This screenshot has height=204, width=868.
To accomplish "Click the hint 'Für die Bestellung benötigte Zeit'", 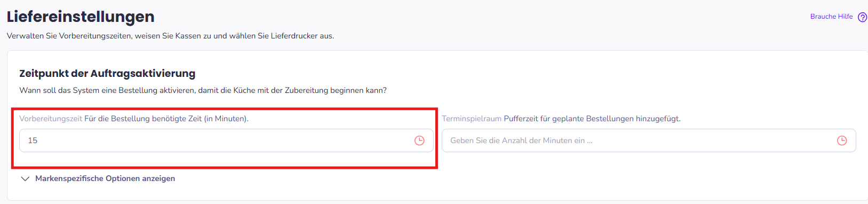I will [x=143, y=119].
